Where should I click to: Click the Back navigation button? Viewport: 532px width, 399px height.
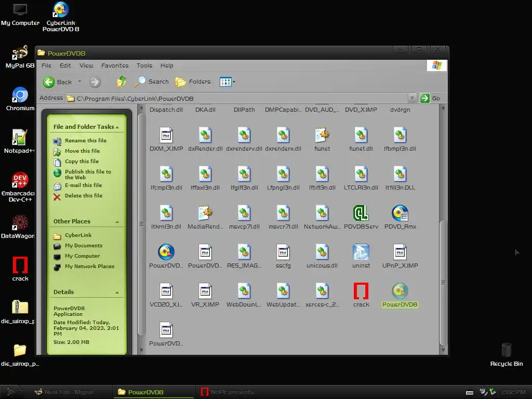coord(57,82)
